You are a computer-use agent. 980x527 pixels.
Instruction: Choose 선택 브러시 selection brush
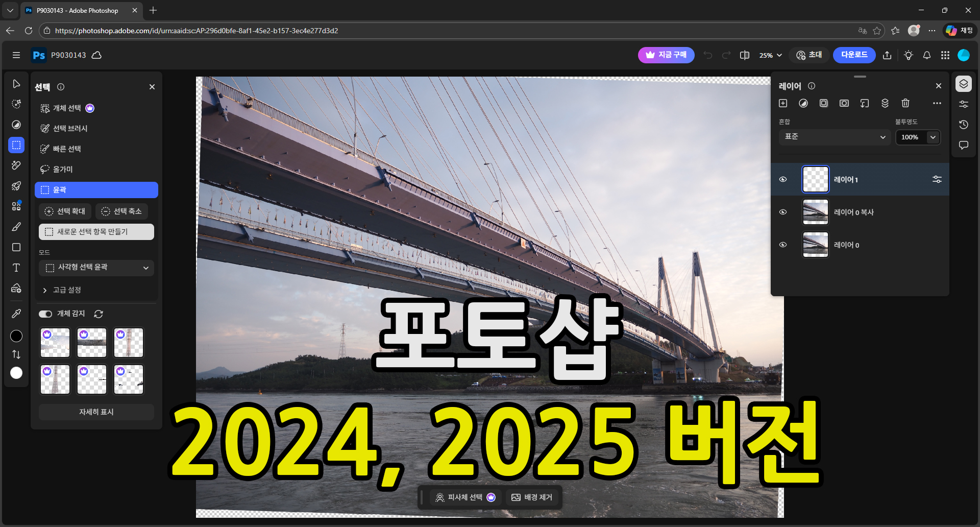[96, 129]
